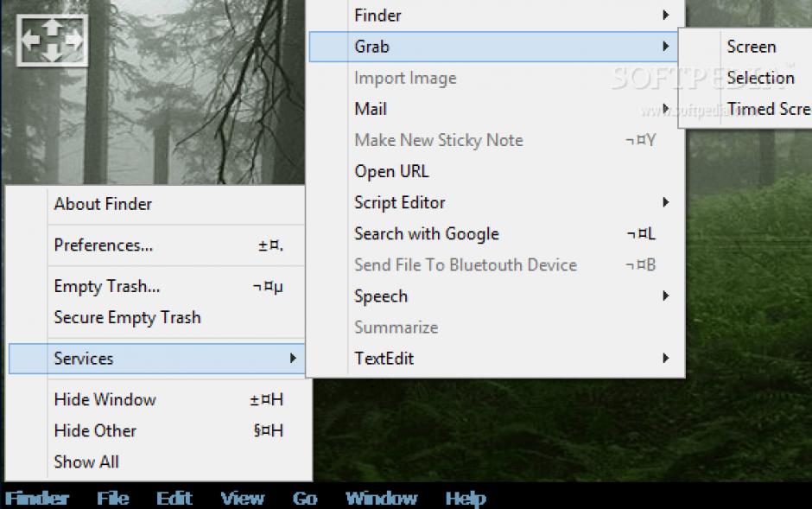This screenshot has height=509, width=812.
Task: Open the Help menu
Action: tap(466, 498)
